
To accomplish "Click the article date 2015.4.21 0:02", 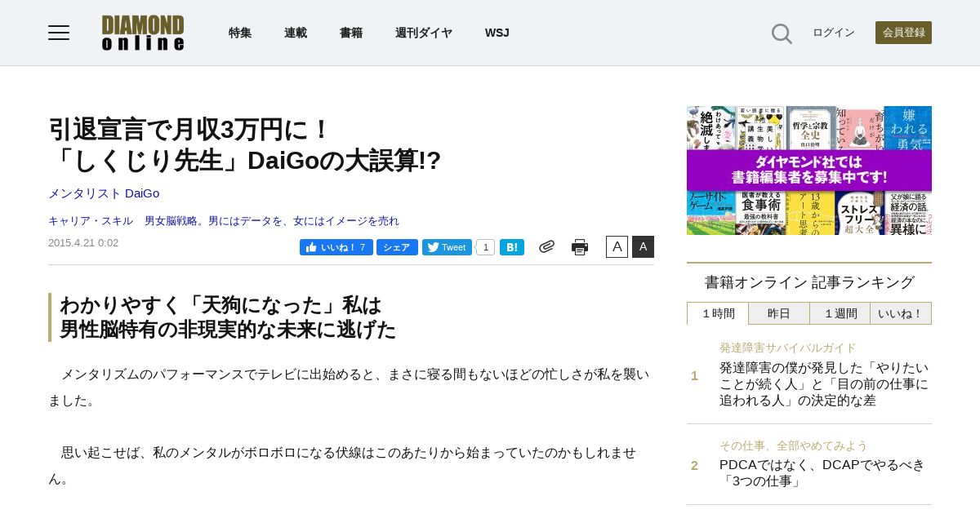I will tap(83, 243).
